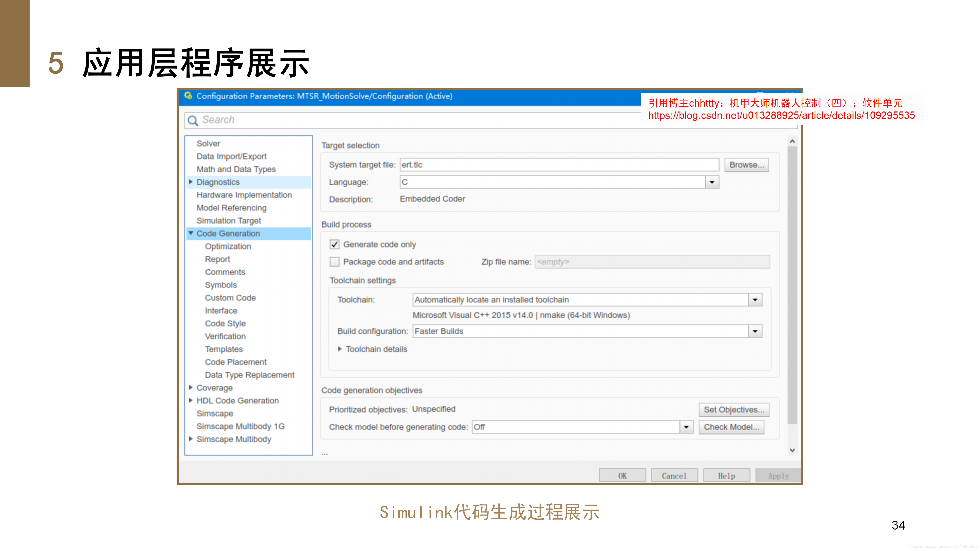Image resolution: width=980 pixels, height=551 pixels.
Task: Open the Verification pane
Action: click(x=225, y=336)
